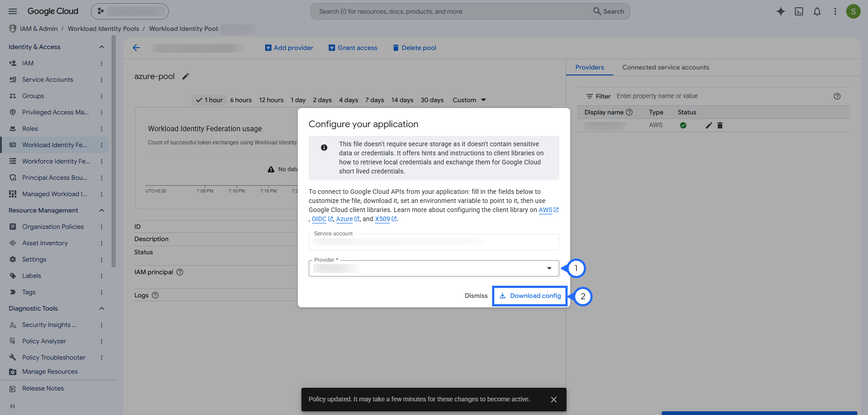868x415 pixels.
Task: Open Release Notes in the sidebar
Action: tap(43, 388)
